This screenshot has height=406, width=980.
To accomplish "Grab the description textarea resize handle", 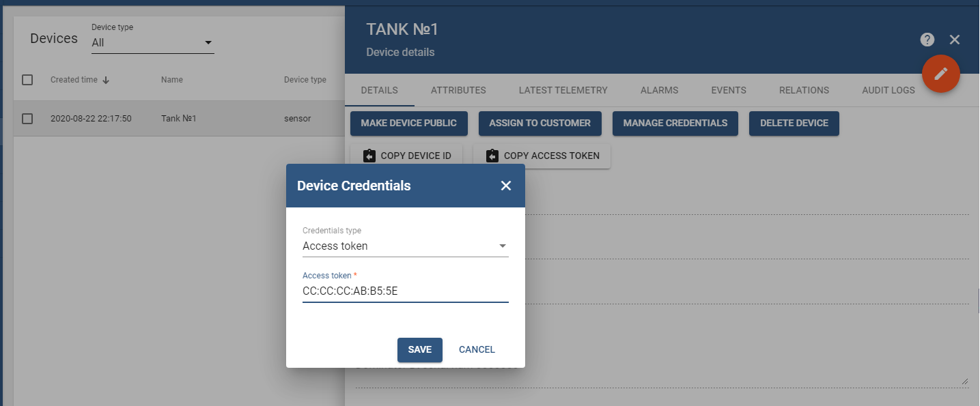I will click(x=965, y=381).
